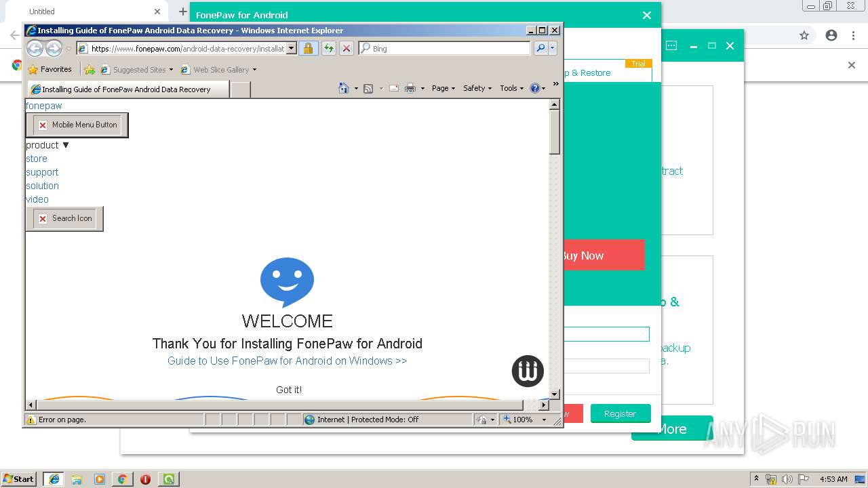The height and width of the screenshot is (488, 868).
Task: Open the Start menu
Action: [x=18, y=479]
